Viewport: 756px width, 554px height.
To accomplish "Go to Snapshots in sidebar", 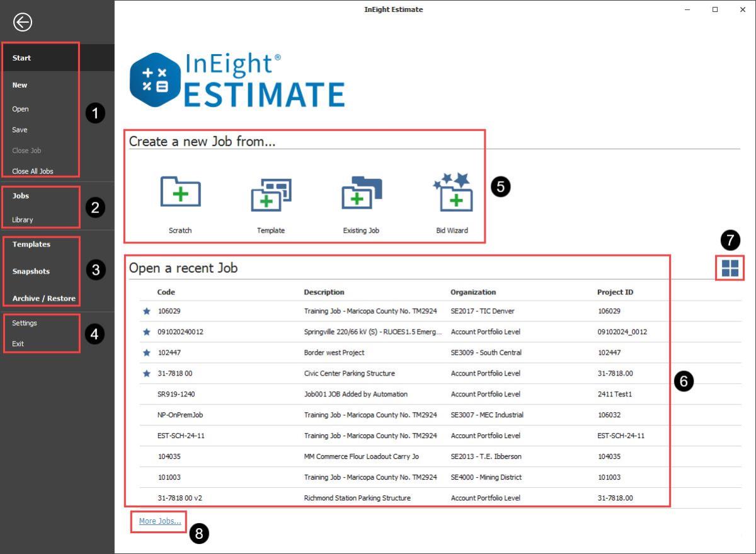I will [x=31, y=272].
